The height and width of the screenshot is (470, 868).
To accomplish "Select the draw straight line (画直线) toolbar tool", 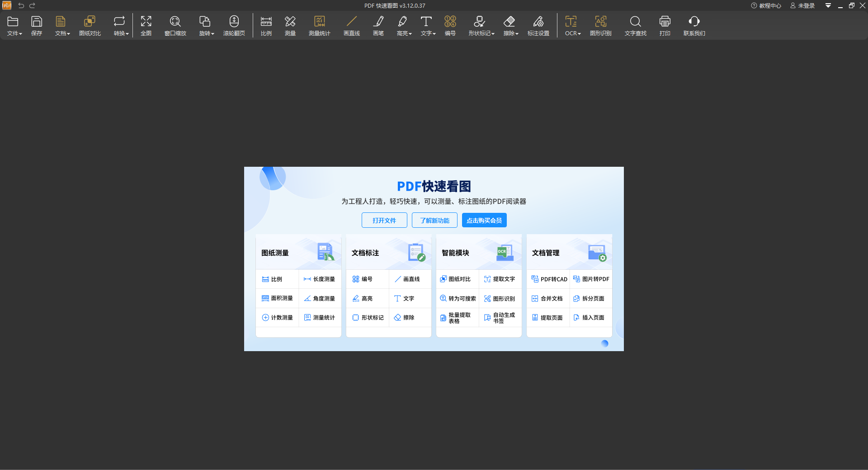I will 352,26.
